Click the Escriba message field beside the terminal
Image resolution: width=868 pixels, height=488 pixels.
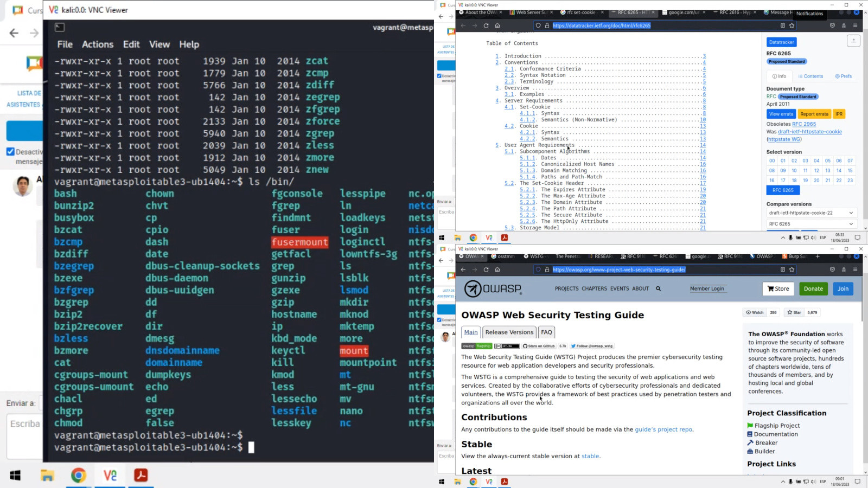[x=24, y=436]
